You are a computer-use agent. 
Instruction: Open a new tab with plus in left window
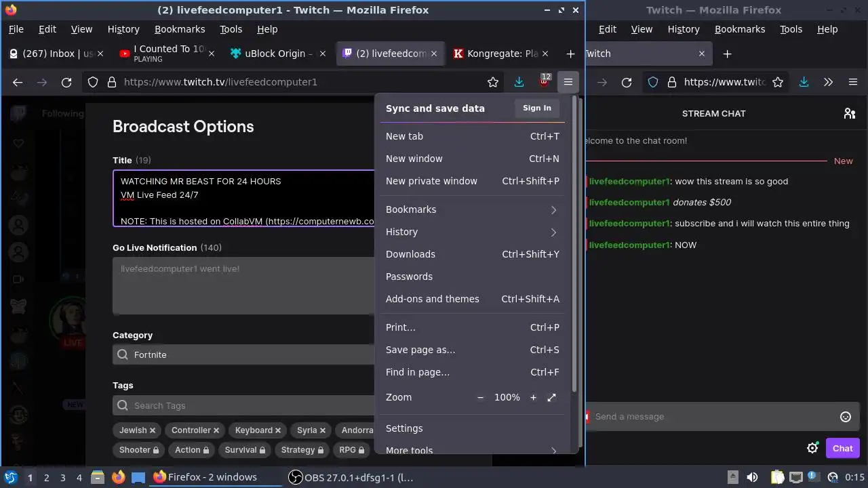570,54
